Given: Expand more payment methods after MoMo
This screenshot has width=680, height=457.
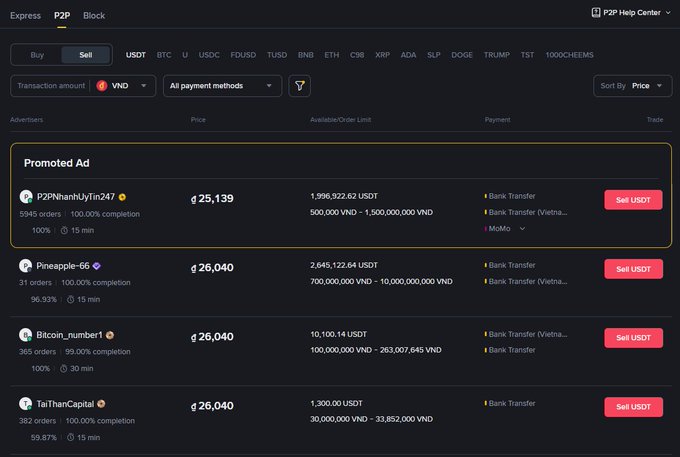Looking at the screenshot, I should pos(522,228).
